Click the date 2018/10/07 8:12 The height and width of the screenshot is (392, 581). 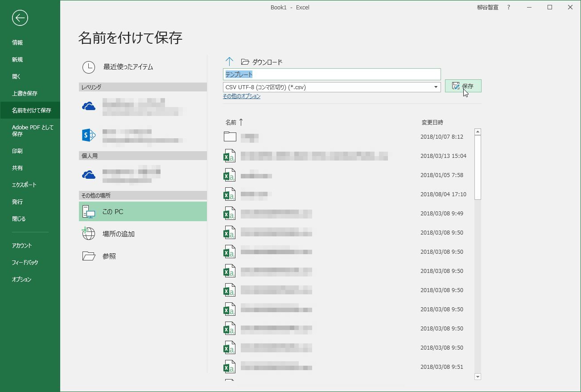click(442, 137)
